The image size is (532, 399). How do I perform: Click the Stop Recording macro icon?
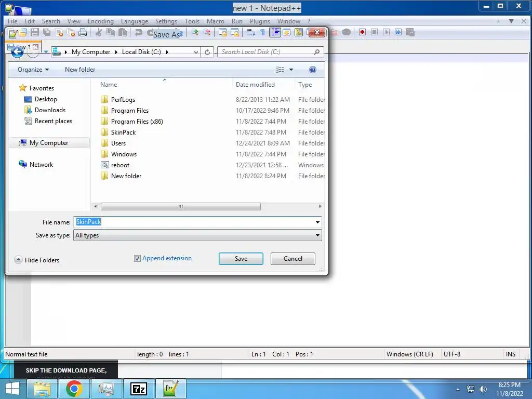click(374, 32)
